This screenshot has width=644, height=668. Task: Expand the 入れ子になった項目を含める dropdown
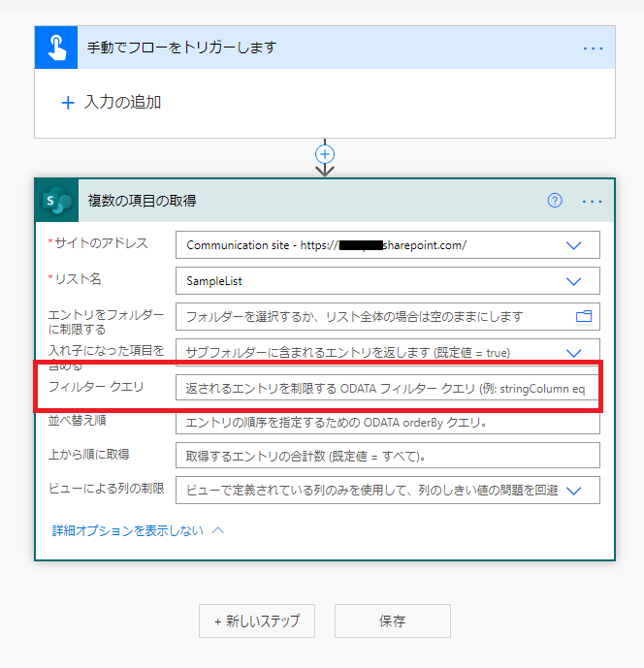click(x=573, y=352)
